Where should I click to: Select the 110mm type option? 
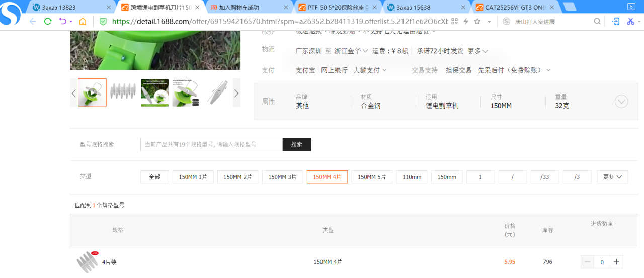[412, 177]
